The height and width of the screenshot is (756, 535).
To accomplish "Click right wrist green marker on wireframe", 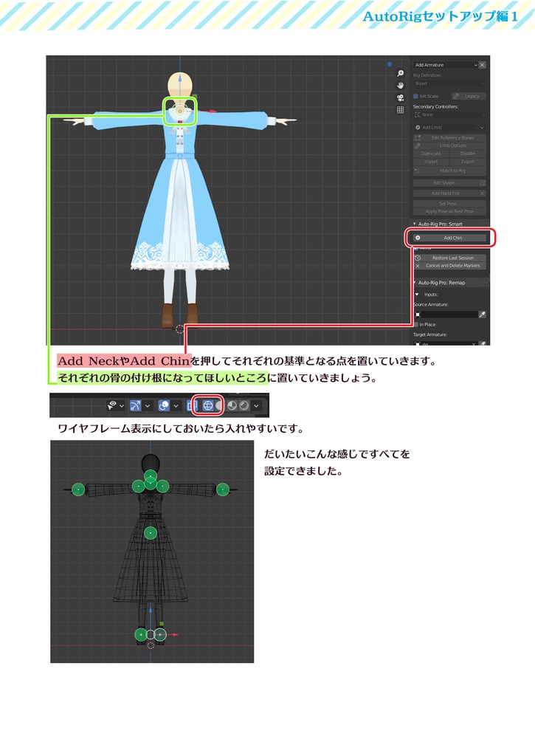I will click(x=222, y=490).
